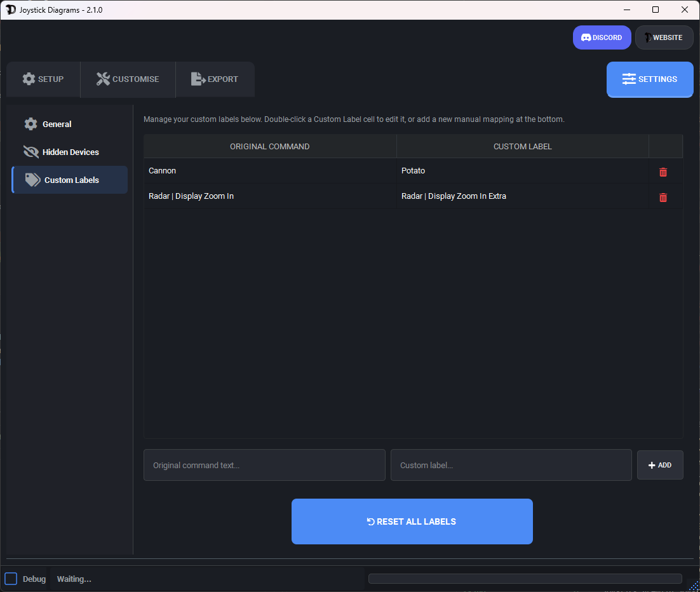The image size is (700, 592).
Task: Click the Add mapping button
Action: point(660,465)
